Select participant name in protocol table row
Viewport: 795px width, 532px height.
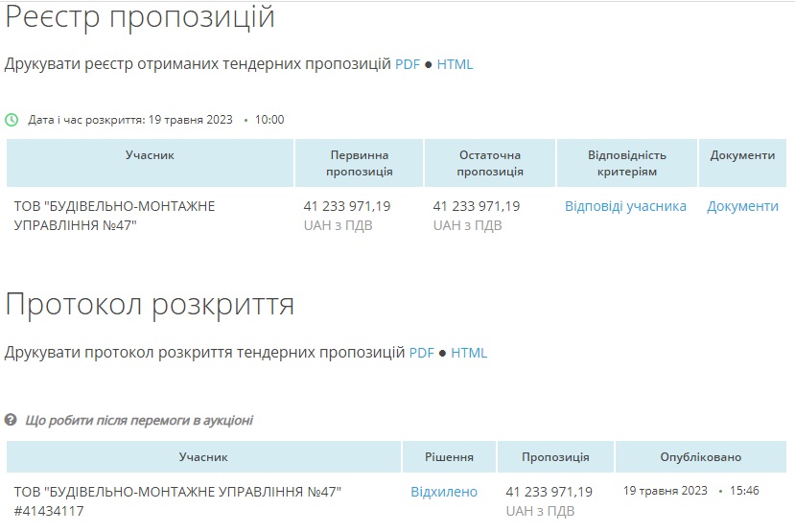[x=177, y=492]
